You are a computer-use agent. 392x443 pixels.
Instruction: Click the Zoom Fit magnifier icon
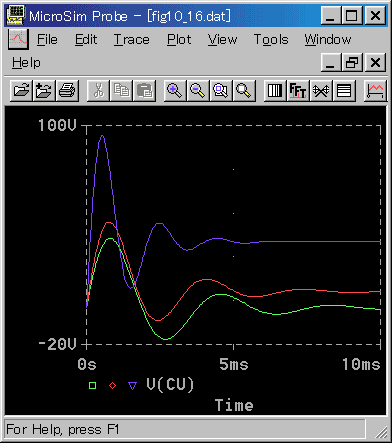244,90
